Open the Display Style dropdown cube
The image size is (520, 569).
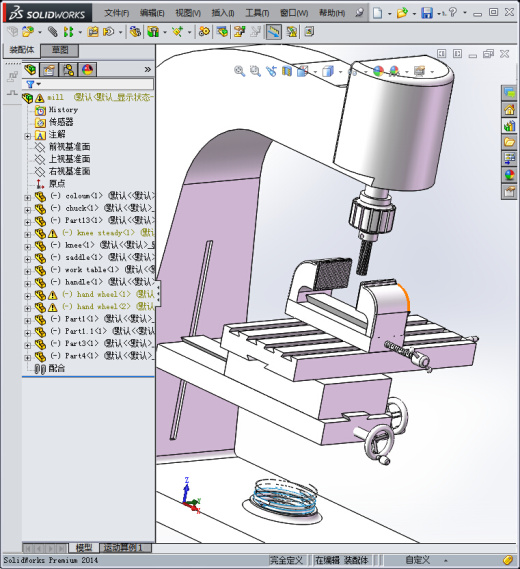pos(328,71)
